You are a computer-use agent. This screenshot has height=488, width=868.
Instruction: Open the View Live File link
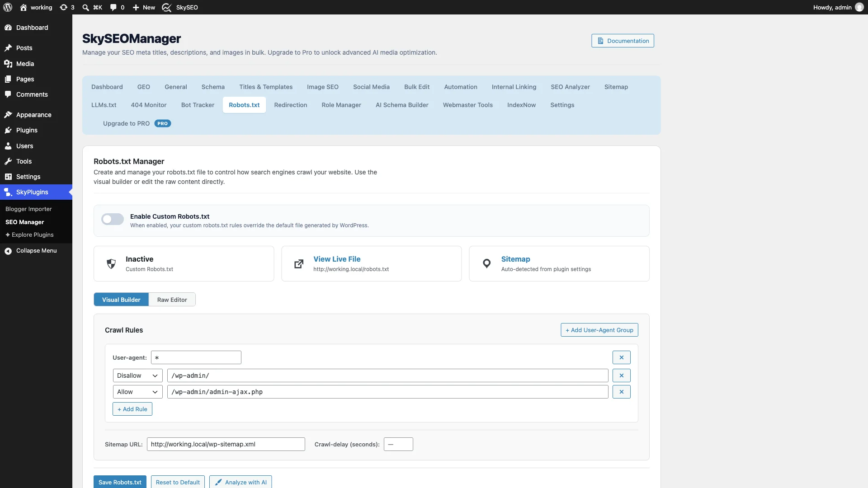tap(337, 259)
